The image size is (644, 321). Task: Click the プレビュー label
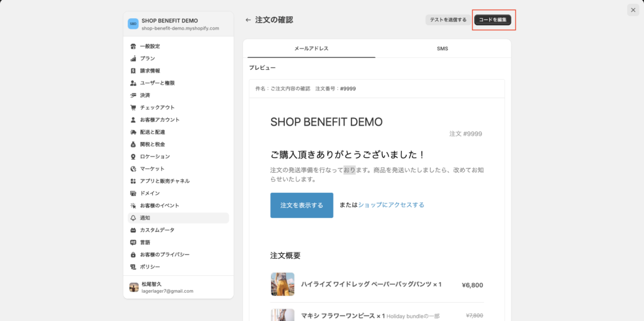262,68
